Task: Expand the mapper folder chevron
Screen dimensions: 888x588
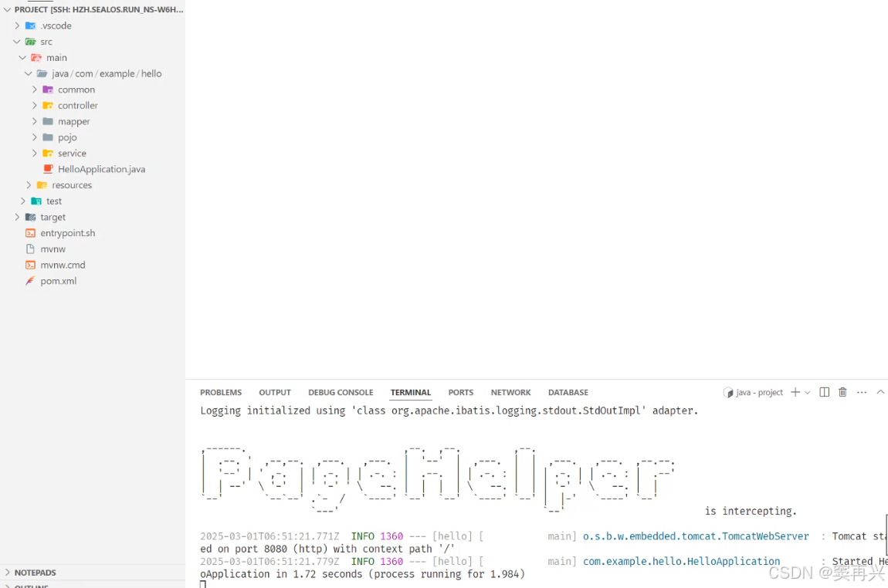Action: (x=35, y=121)
